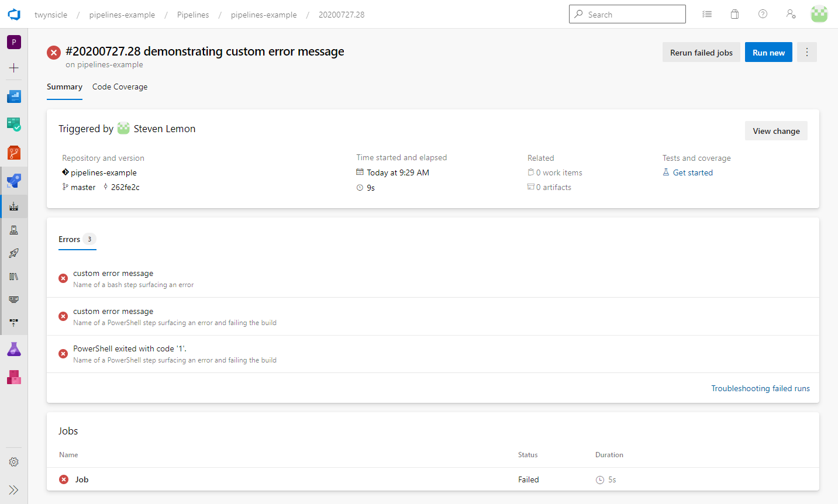Open Task groups icon in sidebar

tap(14, 299)
